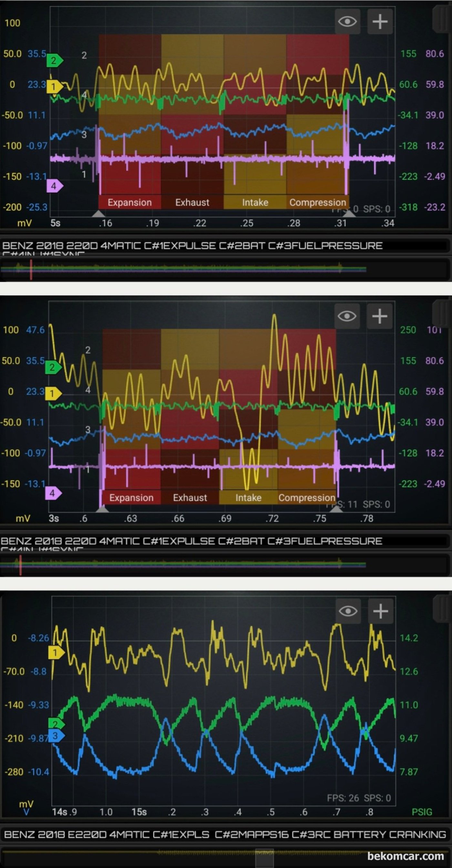Click the 5s time label in top chart
452x868 pixels.
55,223
